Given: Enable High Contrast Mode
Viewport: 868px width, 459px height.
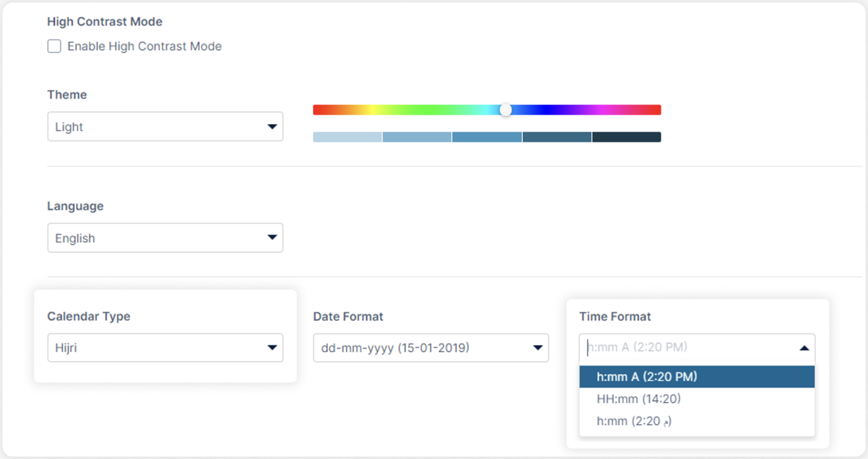Looking at the screenshot, I should pyautogui.click(x=54, y=46).
